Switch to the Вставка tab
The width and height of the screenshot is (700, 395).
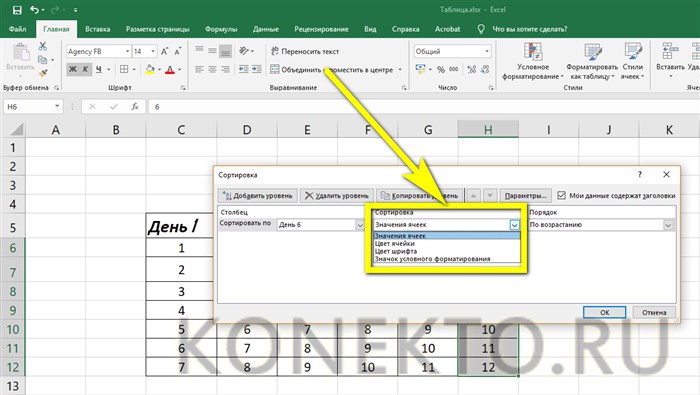tap(97, 29)
